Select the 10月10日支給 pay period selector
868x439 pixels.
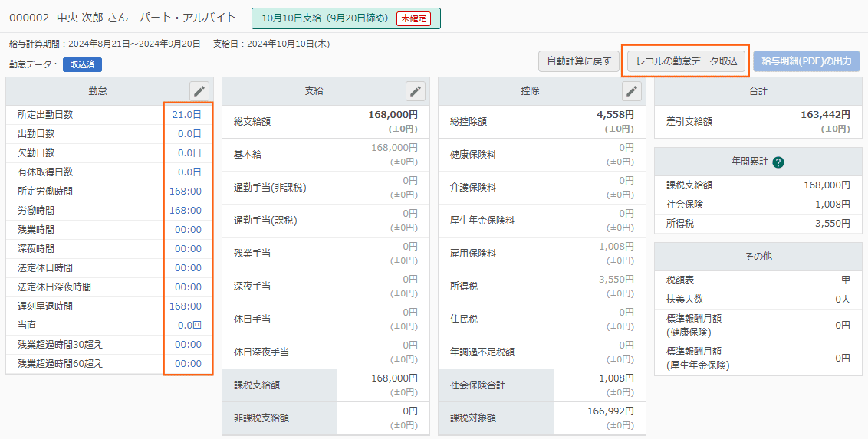[x=346, y=18]
